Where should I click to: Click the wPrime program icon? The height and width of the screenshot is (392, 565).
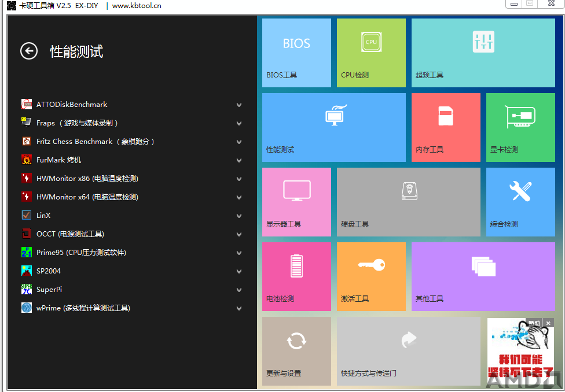26,308
